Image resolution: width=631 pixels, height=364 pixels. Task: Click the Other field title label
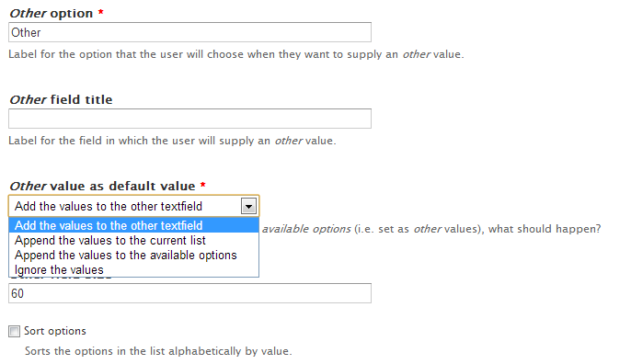point(61,99)
